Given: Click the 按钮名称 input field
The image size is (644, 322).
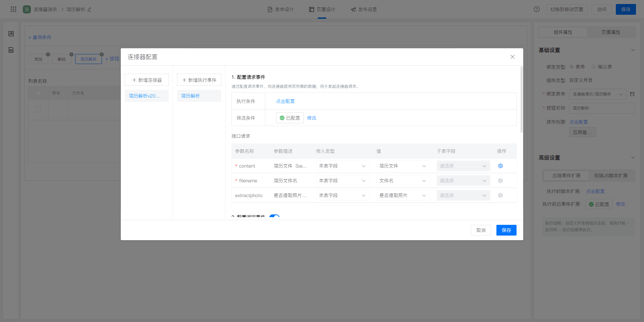Looking at the screenshot, I should coord(602,108).
